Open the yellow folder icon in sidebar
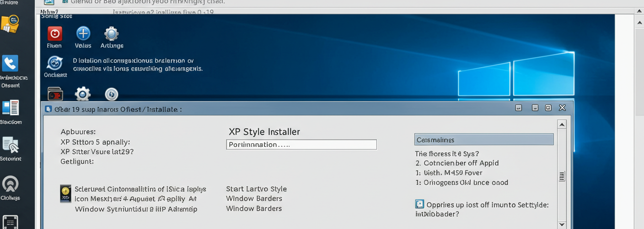 click(10, 24)
